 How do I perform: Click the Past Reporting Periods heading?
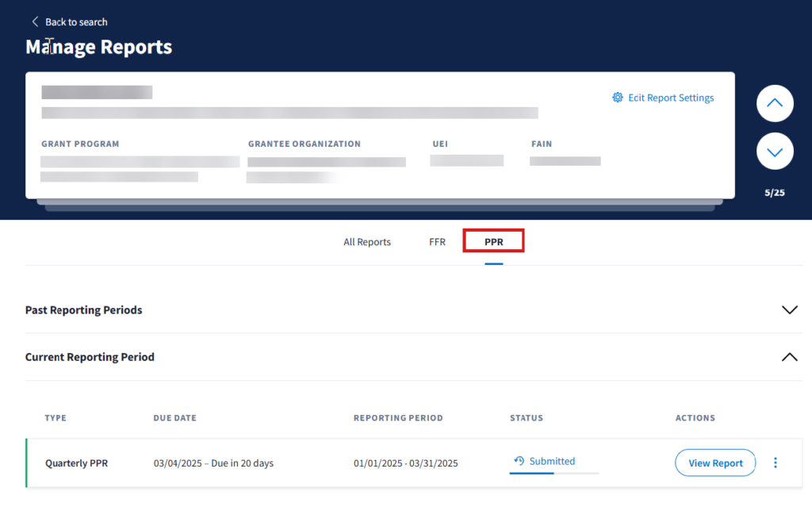(x=84, y=310)
